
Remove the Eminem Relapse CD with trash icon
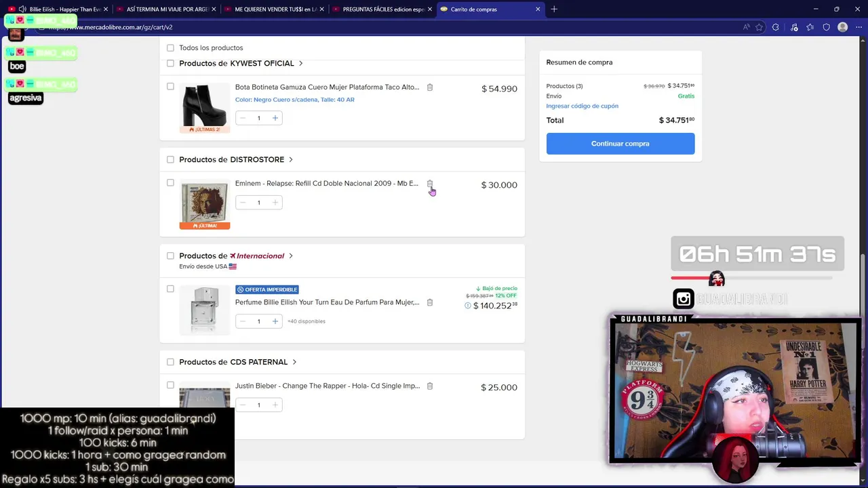pyautogui.click(x=430, y=184)
